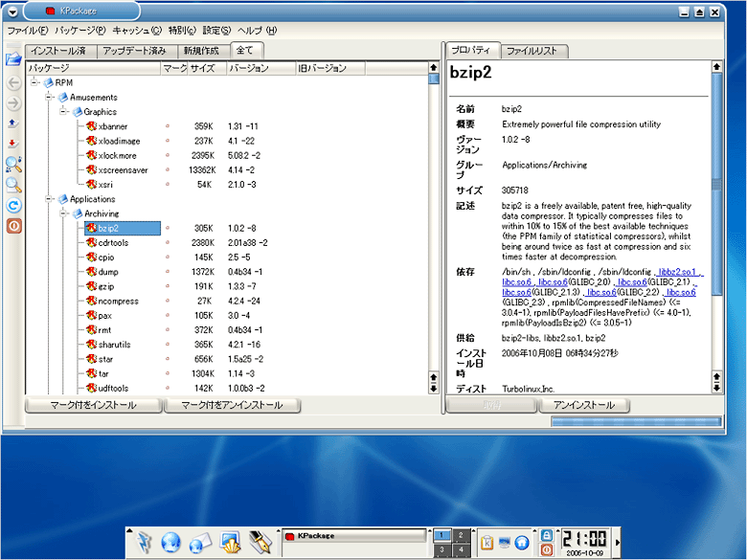
Task: Click the マーク付をインストール button
Action: click(94, 405)
